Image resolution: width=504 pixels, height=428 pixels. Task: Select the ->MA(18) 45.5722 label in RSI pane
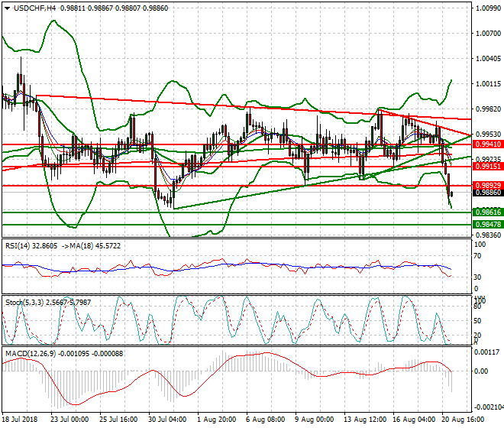click(x=90, y=246)
